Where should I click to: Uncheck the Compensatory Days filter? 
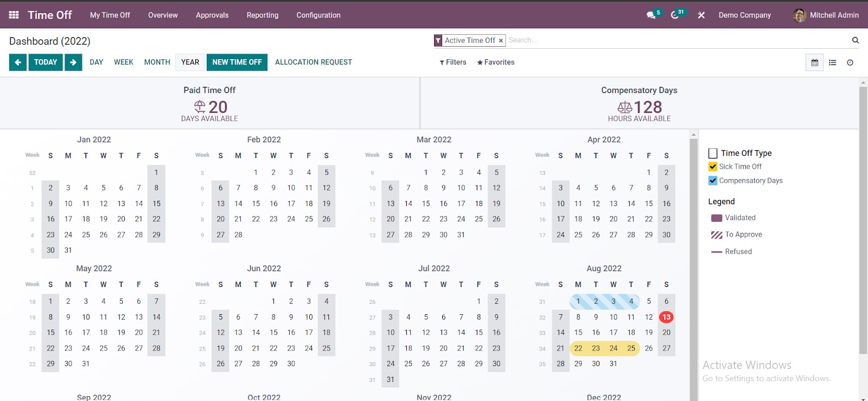point(713,181)
